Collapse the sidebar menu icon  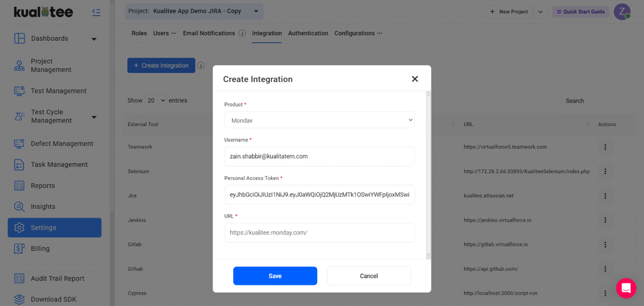[96, 12]
